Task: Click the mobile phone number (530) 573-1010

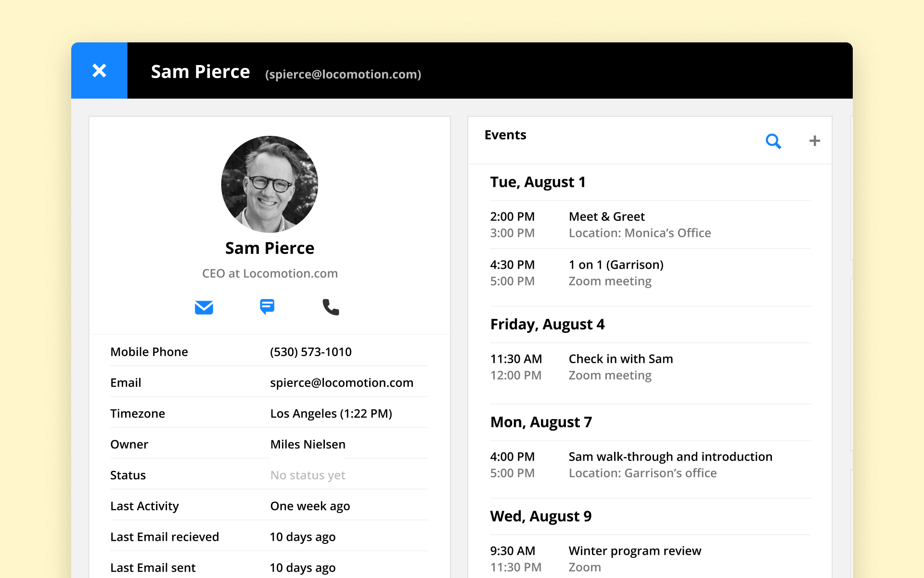Action: click(x=310, y=352)
